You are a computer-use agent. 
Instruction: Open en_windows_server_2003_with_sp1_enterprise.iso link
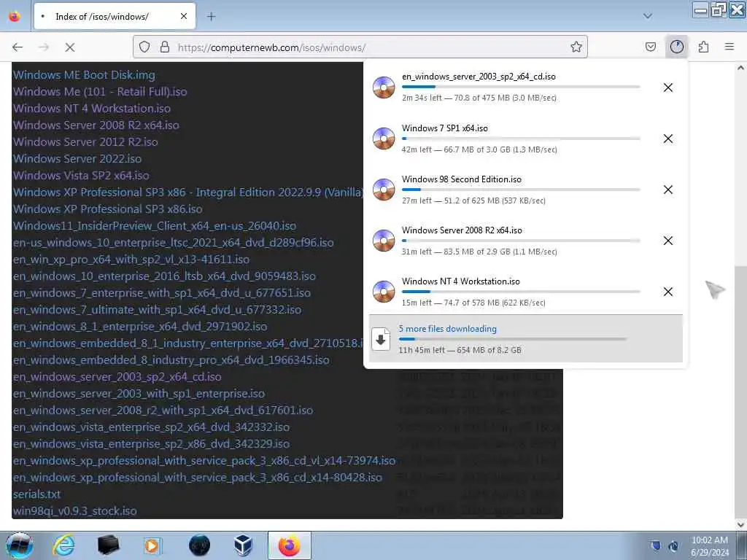coord(139,394)
